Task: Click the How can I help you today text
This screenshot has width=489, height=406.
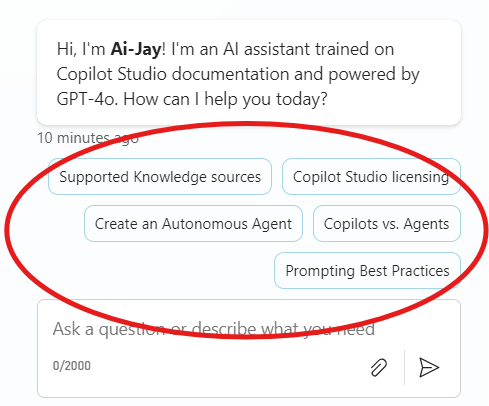Action: [226, 99]
